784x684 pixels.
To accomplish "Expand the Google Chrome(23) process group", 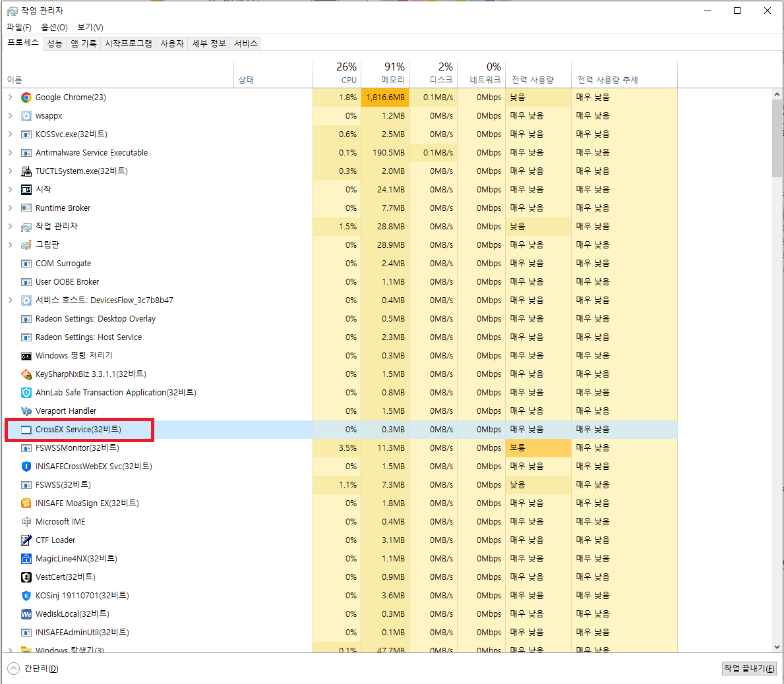I will point(11,98).
